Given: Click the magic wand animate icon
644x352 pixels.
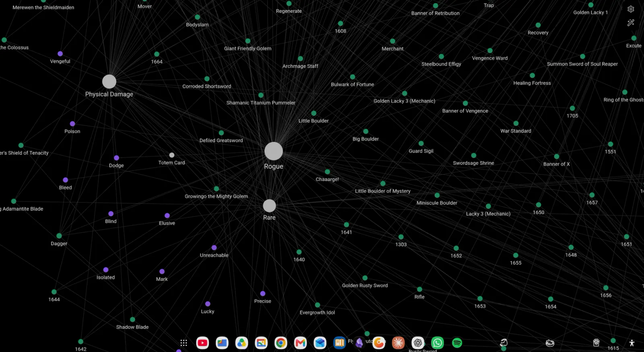Looking at the screenshot, I should point(631,23).
